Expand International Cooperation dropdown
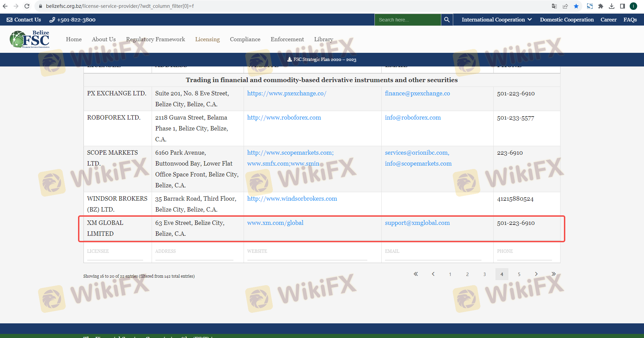The image size is (644, 338). (x=496, y=20)
